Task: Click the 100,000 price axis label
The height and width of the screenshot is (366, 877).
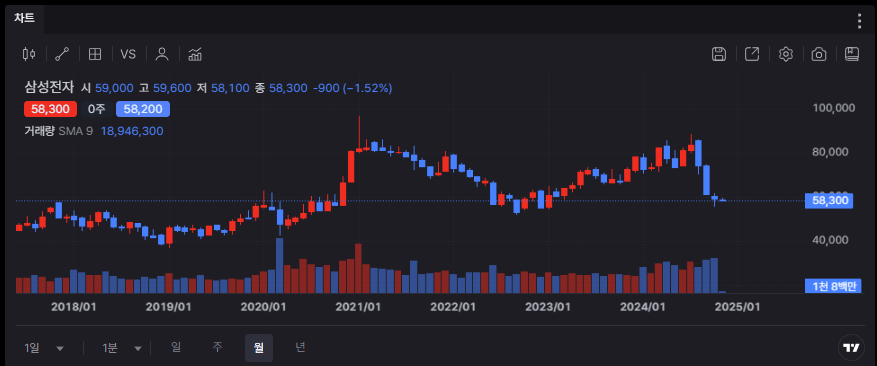Action: pos(833,108)
